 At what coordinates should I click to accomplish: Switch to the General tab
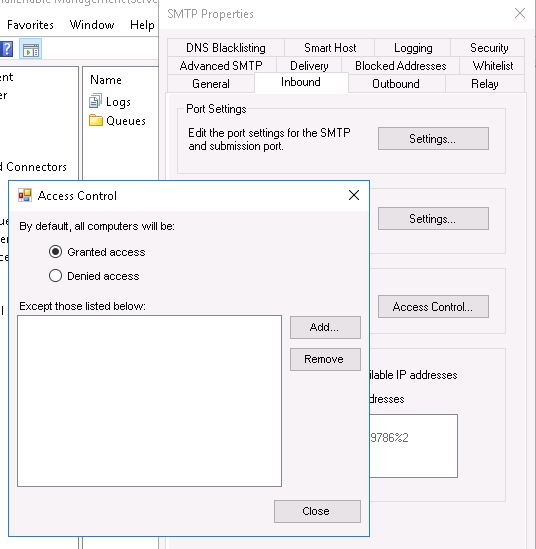click(211, 84)
